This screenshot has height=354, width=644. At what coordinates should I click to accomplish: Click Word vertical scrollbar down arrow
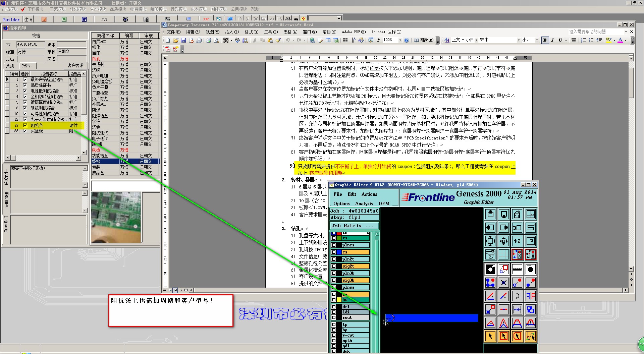click(631, 269)
